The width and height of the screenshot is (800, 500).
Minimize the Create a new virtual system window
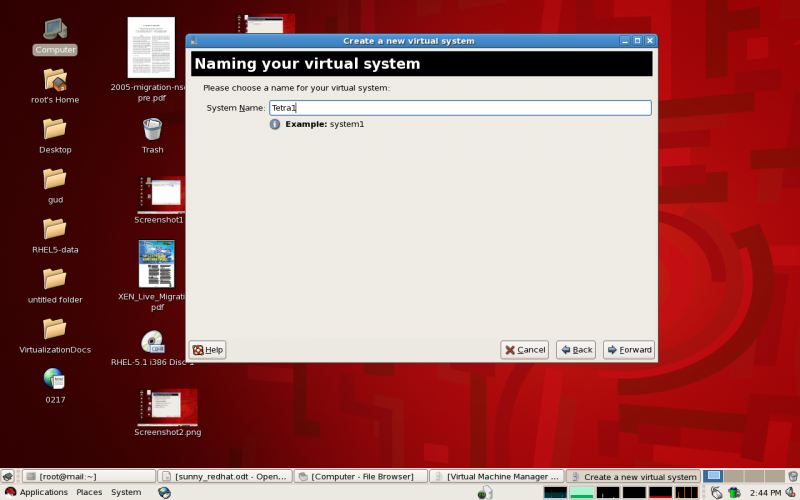click(x=625, y=41)
